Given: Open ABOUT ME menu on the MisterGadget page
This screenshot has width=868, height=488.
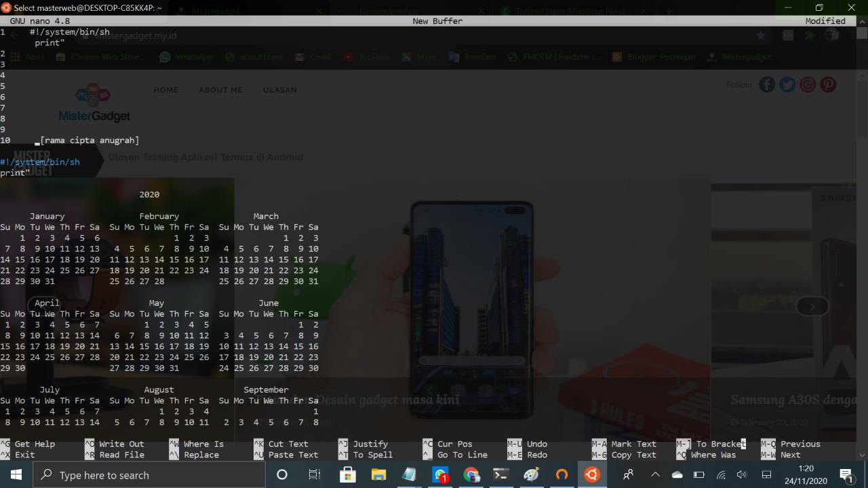Looking at the screenshot, I should tap(220, 89).
